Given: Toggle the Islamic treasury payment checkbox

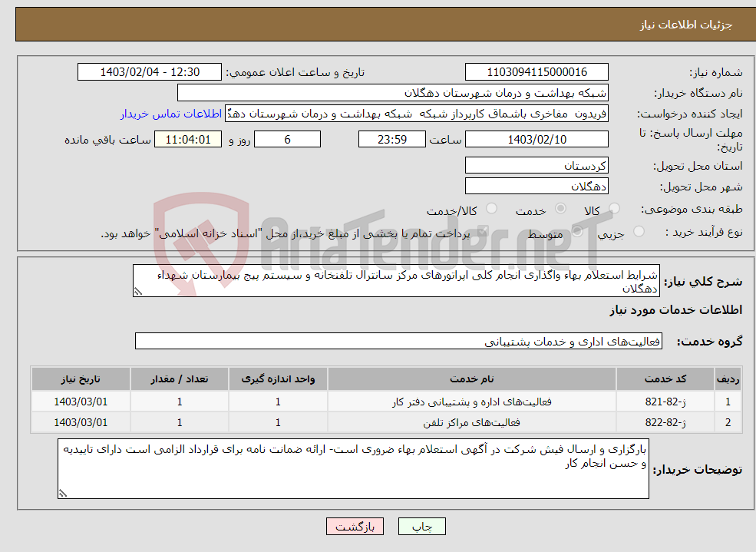Looking at the screenshot, I should 481,232.
